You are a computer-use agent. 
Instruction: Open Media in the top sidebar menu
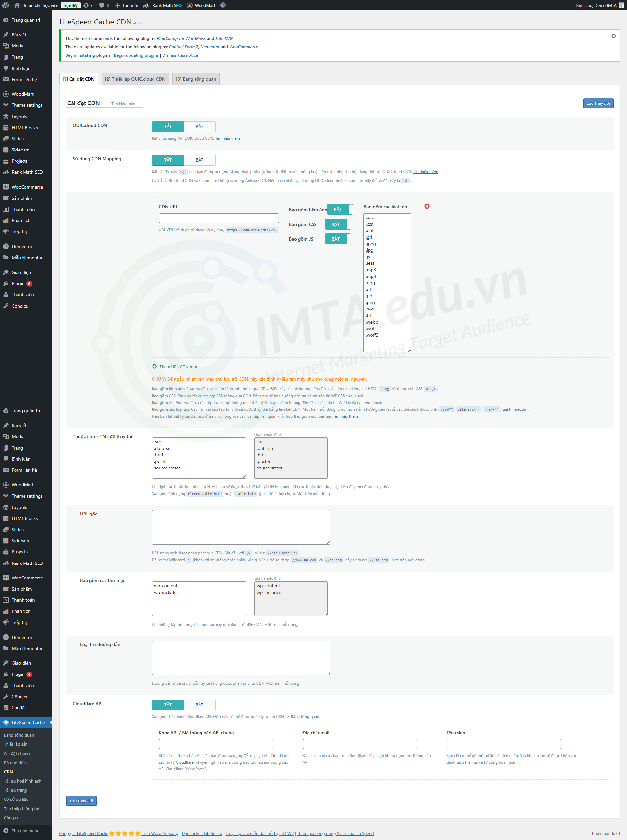[x=18, y=45]
